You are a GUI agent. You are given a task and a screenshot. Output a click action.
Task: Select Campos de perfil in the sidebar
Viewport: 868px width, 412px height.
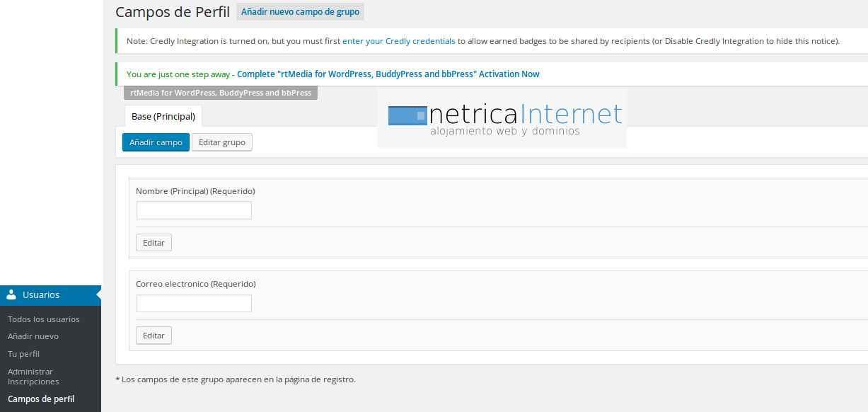click(x=41, y=399)
